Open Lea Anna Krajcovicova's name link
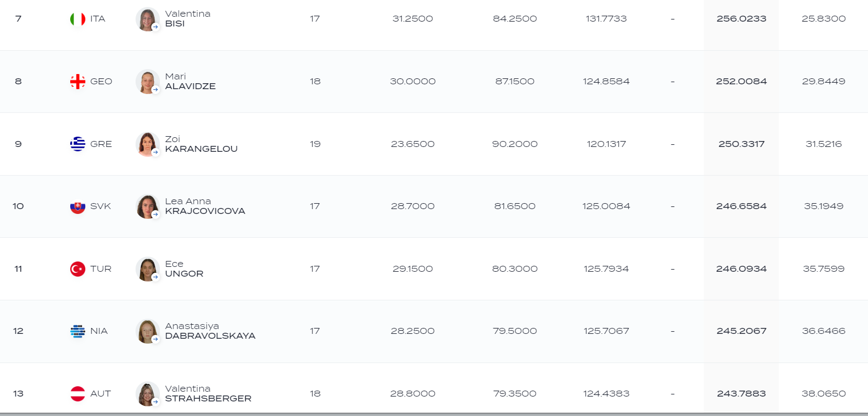 click(205, 206)
